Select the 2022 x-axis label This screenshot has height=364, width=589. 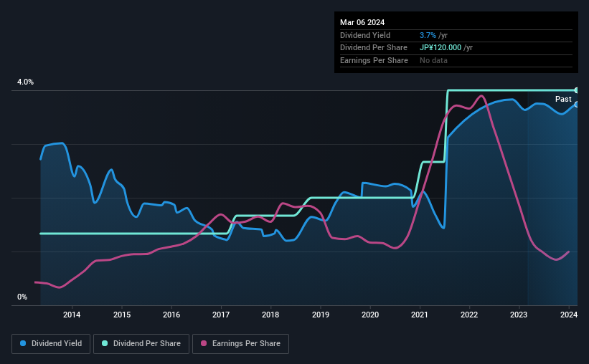[x=469, y=315]
